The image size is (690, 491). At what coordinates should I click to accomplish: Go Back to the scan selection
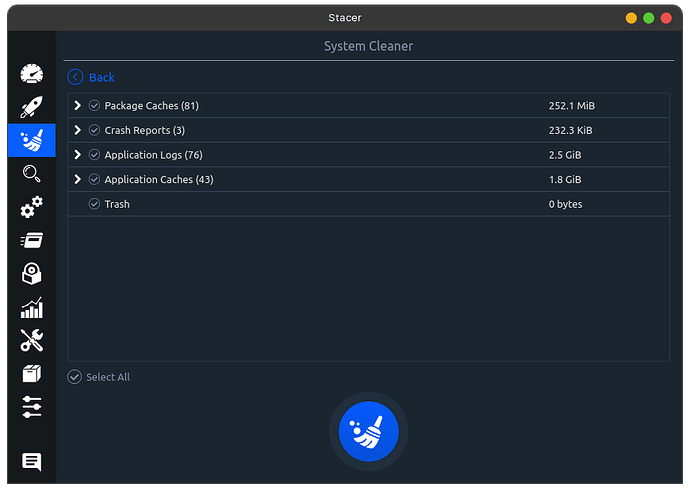102,77
